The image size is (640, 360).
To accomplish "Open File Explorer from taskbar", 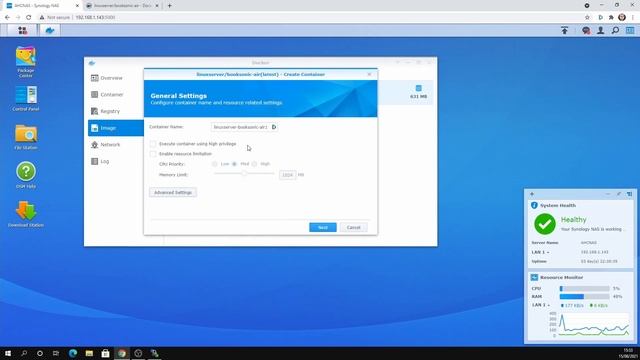I will click(89, 353).
